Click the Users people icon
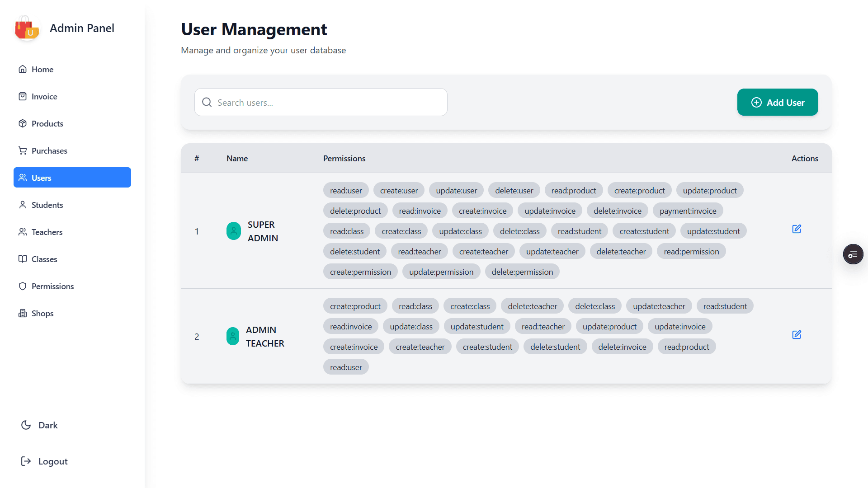The height and width of the screenshot is (488, 868). click(23, 178)
